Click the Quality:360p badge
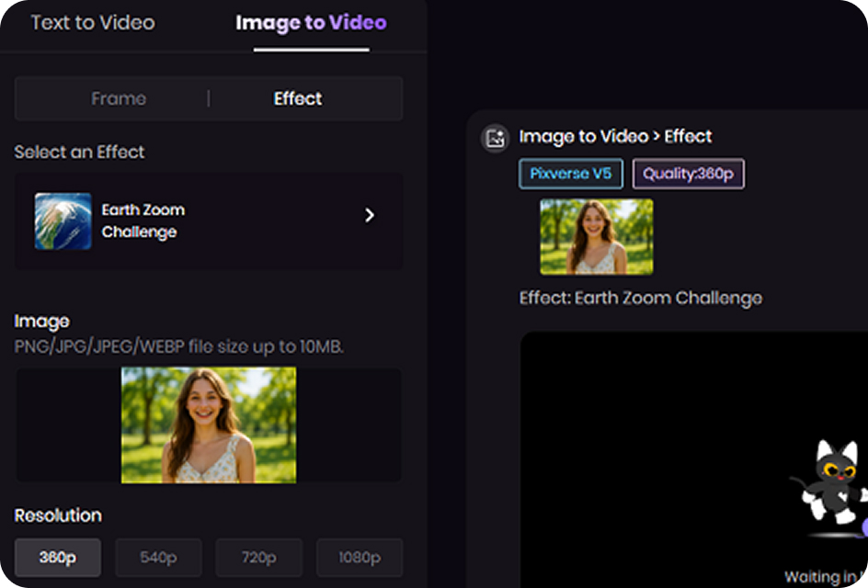The height and width of the screenshot is (588, 868). pos(688,174)
